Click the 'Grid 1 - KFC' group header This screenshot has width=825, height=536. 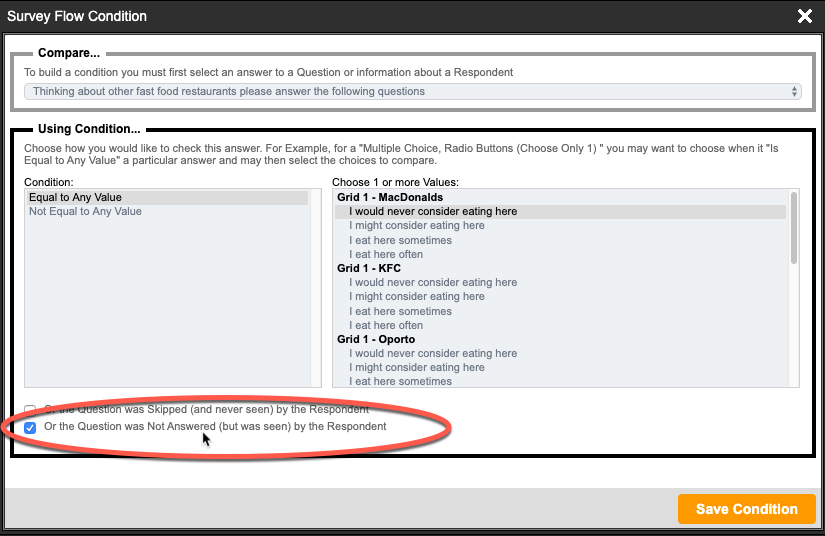(371, 269)
